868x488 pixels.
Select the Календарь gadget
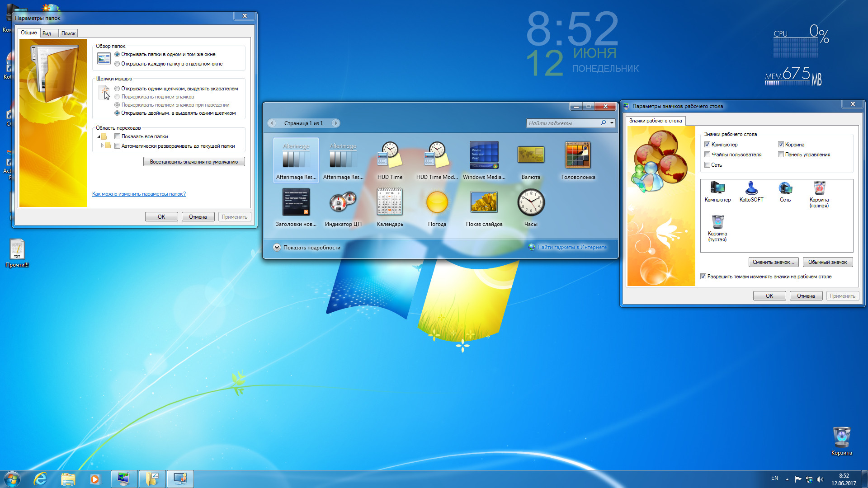coord(390,207)
